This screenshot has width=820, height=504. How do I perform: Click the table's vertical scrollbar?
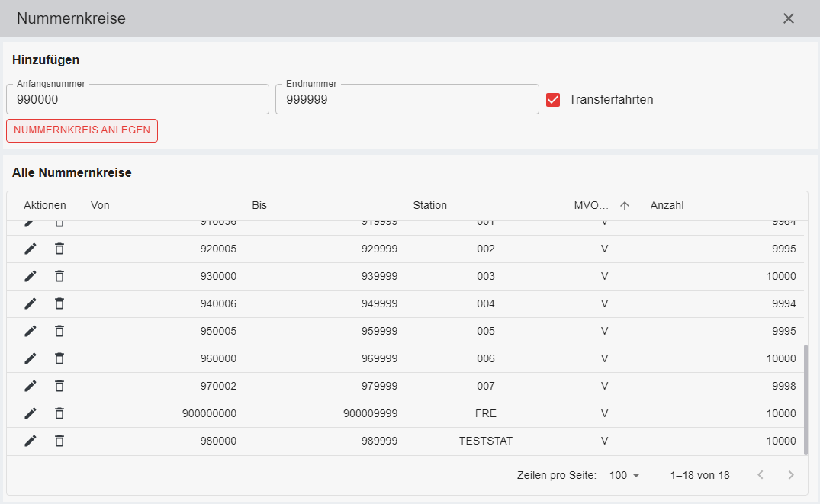pos(806,396)
